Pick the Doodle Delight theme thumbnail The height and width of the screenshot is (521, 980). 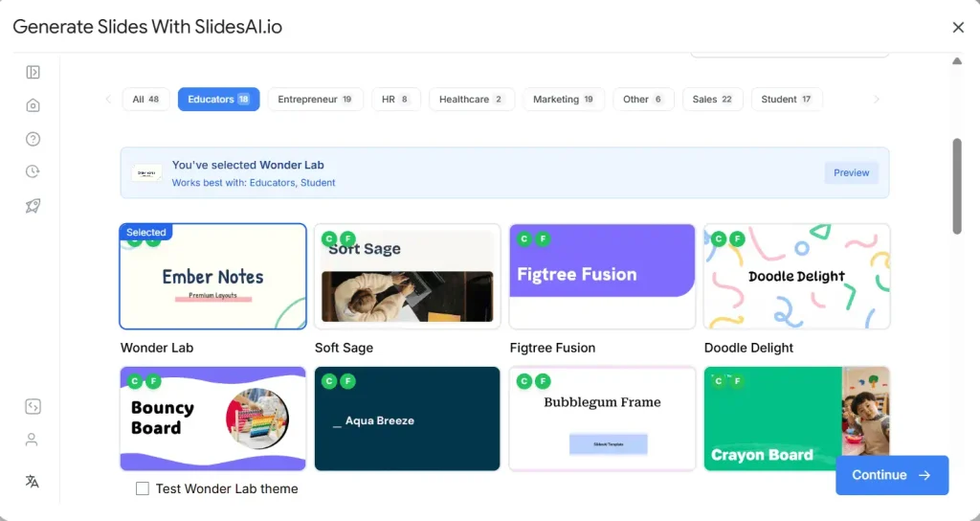coord(796,276)
